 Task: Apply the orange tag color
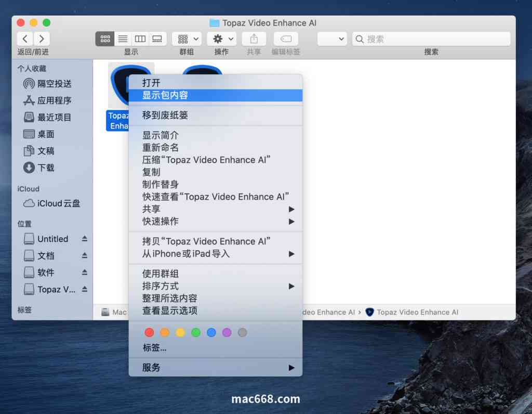tap(165, 332)
